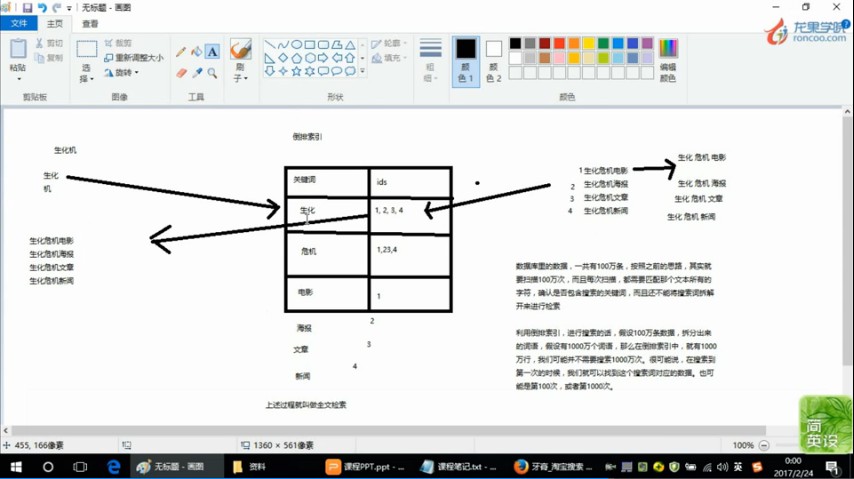Select the Eraser tool
The height and width of the screenshot is (479, 854).
(181, 72)
